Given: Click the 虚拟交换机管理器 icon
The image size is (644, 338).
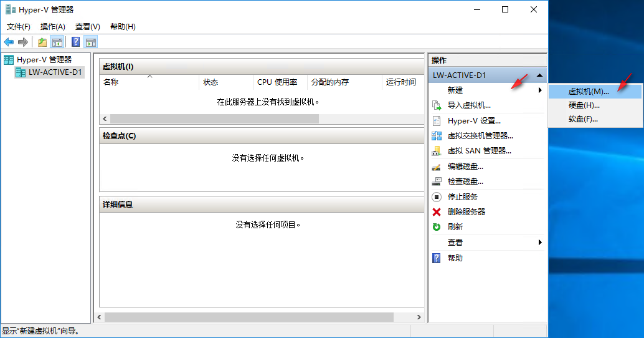Looking at the screenshot, I should (437, 136).
